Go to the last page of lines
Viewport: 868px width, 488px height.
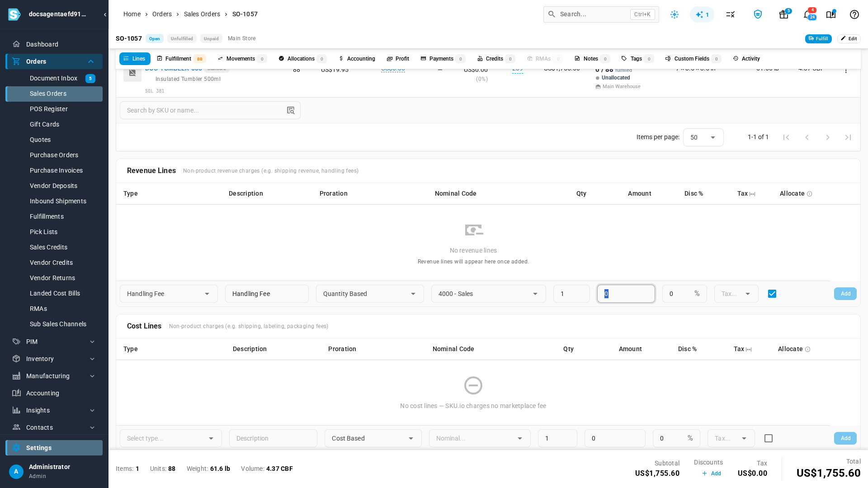(x=848, y=137)
